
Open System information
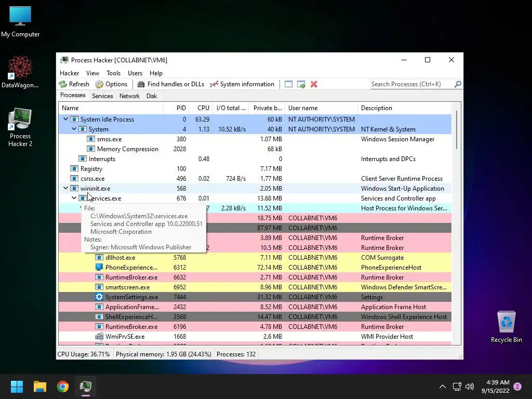click(242, 84)
